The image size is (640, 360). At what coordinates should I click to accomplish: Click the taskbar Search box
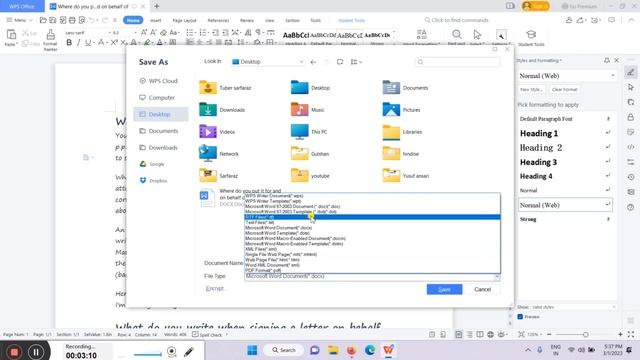coord(284,350)
